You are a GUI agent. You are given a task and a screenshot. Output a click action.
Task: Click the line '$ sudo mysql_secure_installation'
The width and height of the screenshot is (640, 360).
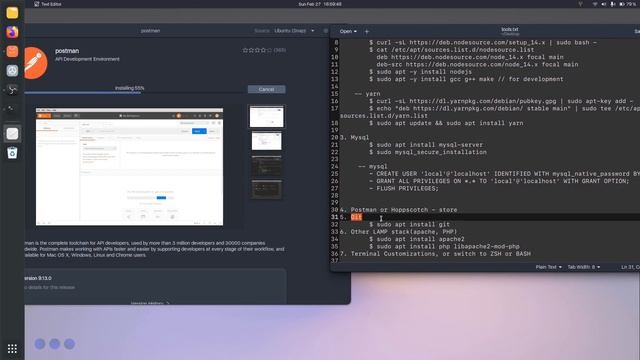428,152
